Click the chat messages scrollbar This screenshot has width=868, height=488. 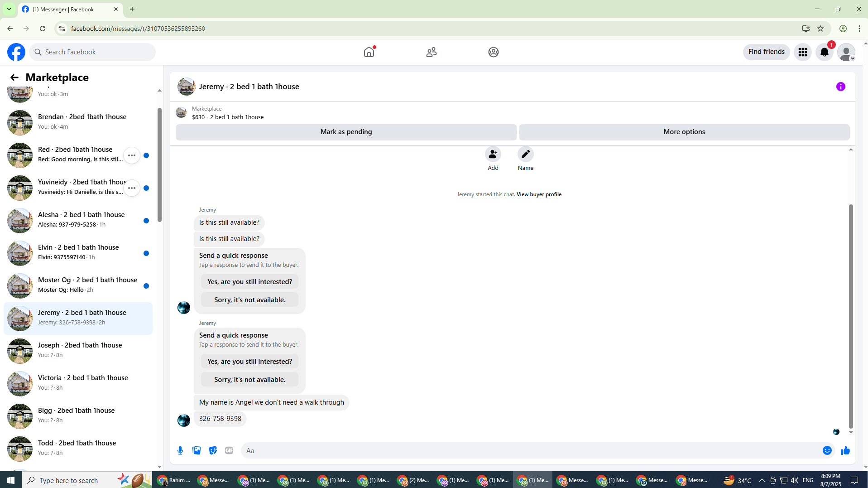click(x=851, y=316)
